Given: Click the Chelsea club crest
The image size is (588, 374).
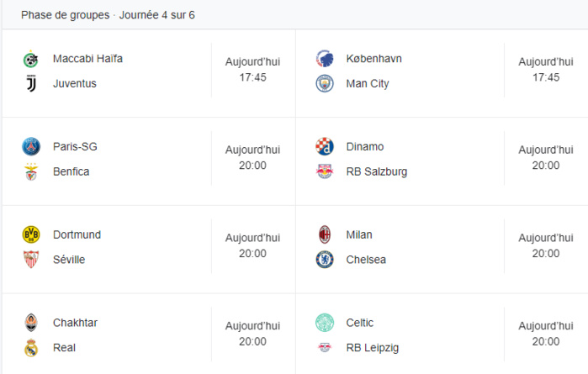Looking at the screenshot, I should click(x=324, y=260).
